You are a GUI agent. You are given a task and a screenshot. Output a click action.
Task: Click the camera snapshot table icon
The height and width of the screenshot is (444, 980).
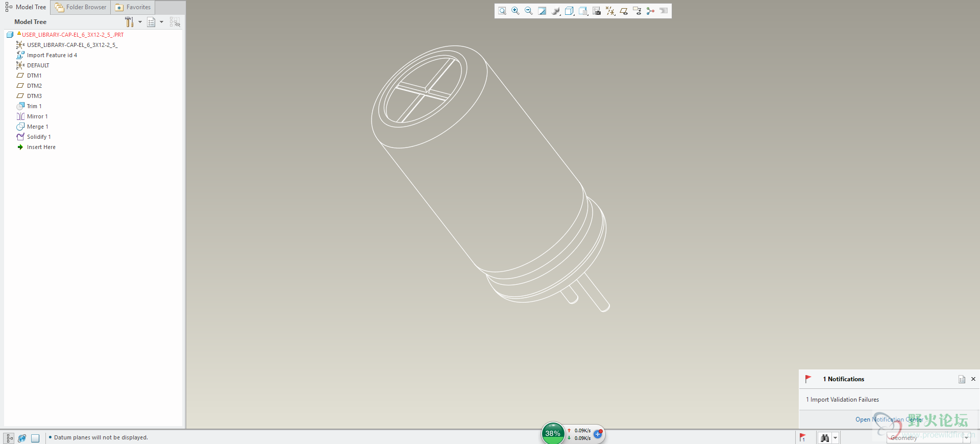pyautogui.click(x=597, y=11)
